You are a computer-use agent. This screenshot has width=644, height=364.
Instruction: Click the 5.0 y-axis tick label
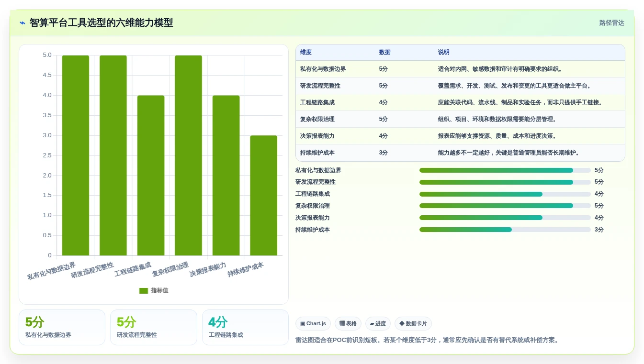pyautogui.click(x=47, y=55)
